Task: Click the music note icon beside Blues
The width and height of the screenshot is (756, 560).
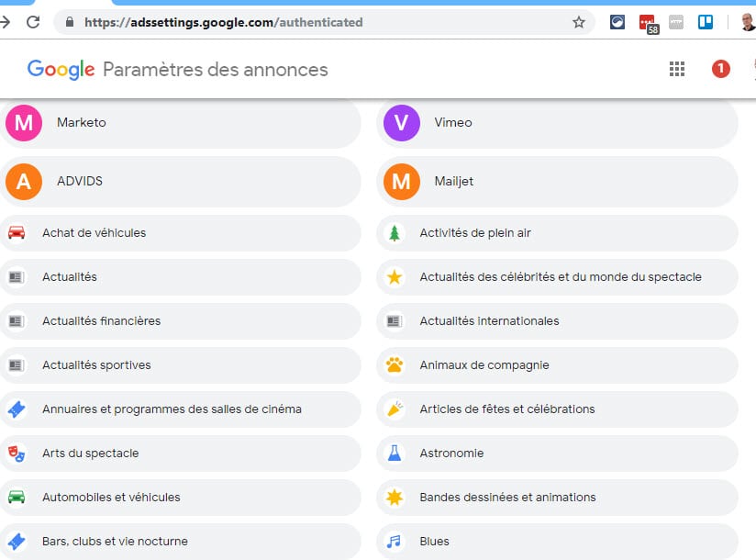Action: pos(394,542)
